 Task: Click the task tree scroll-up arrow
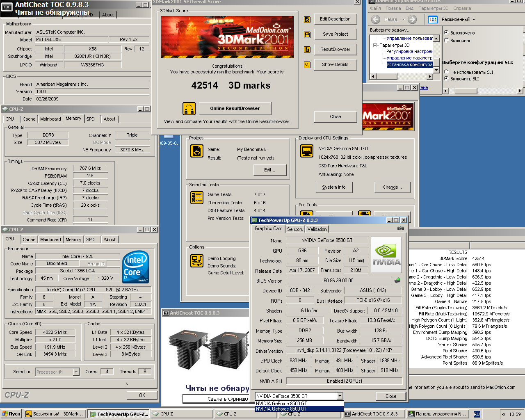pos(436,38)
